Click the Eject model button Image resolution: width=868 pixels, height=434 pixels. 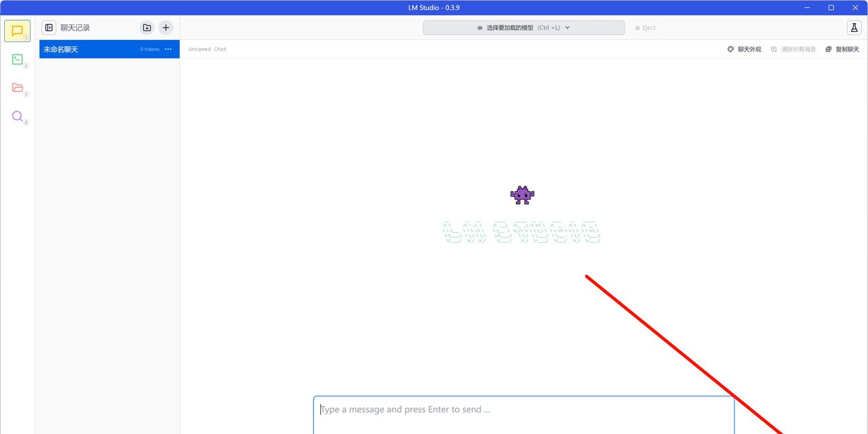[x=645, y=28]
